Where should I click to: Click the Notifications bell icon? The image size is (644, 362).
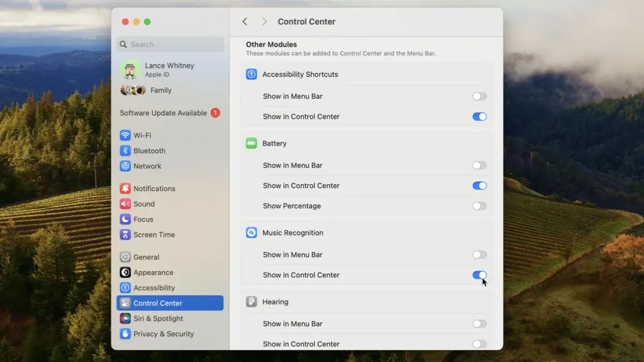point(125,188)
